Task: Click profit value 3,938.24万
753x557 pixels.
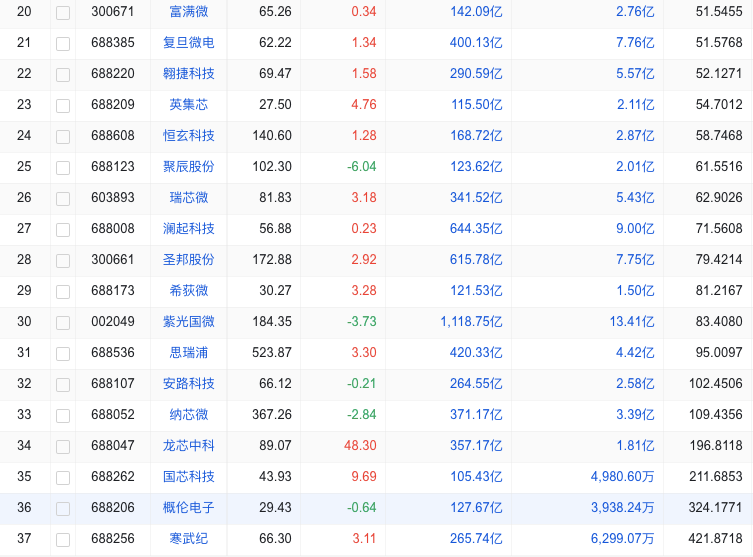Action: [x=622, y=507]
